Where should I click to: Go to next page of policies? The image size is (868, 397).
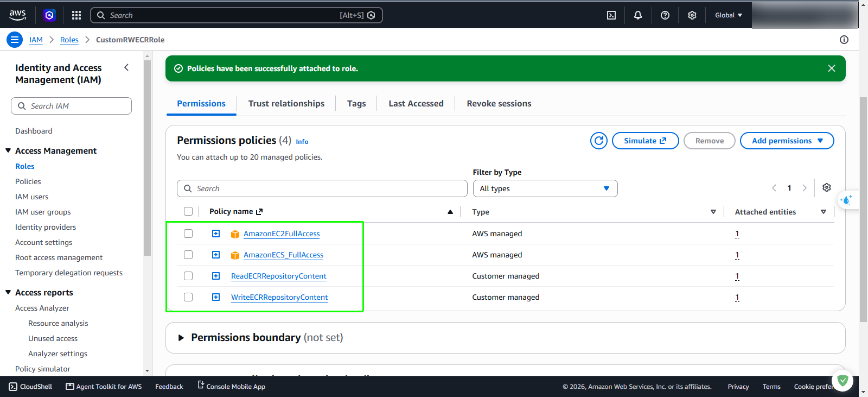point(805,188)
